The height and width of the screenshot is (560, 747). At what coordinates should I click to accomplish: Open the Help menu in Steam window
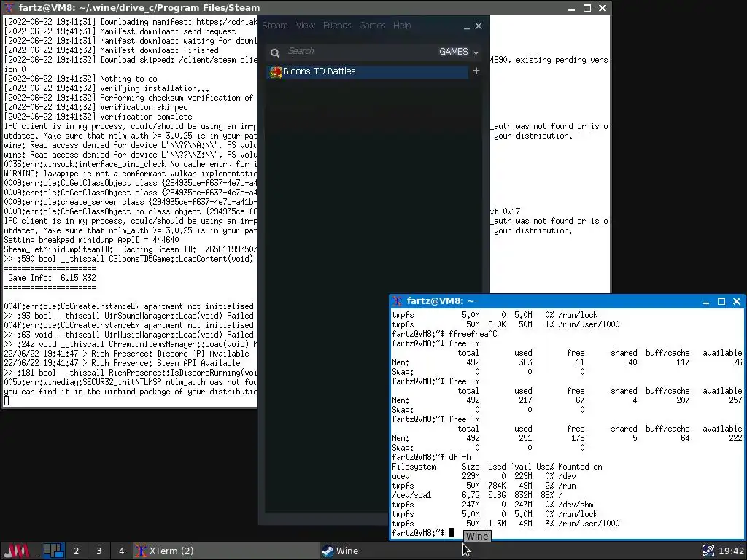click(402, 26)
